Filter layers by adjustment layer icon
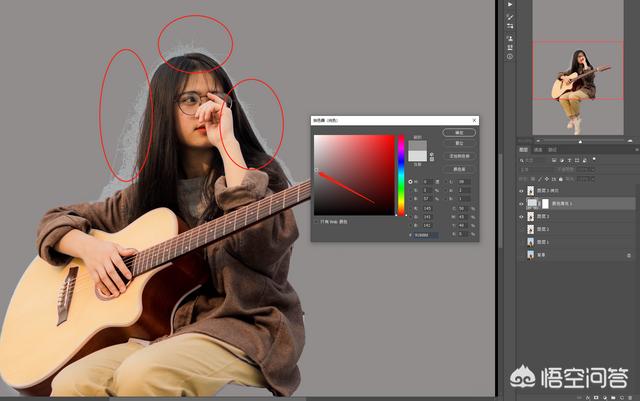Image resolution: width=640 pixels, height=401 pixels. (562, 160)
